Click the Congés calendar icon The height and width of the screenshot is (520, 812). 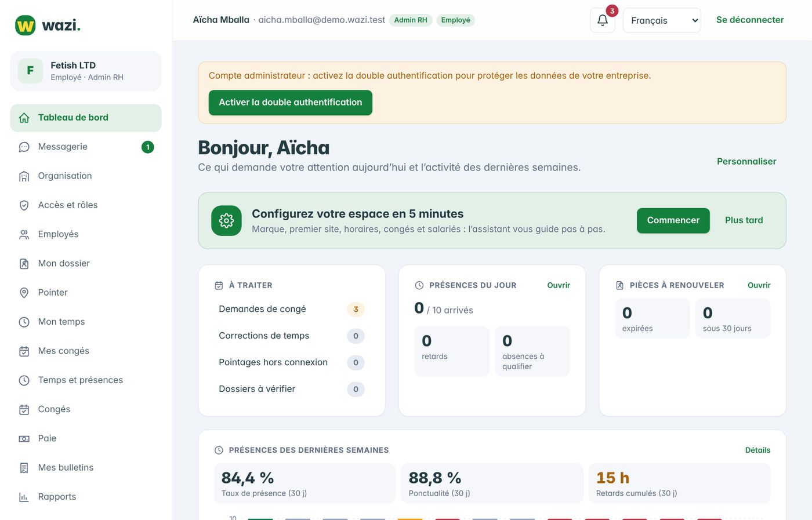24,409
